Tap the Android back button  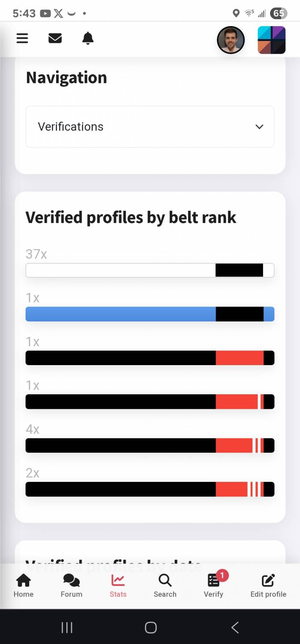(x=235, y=628)
